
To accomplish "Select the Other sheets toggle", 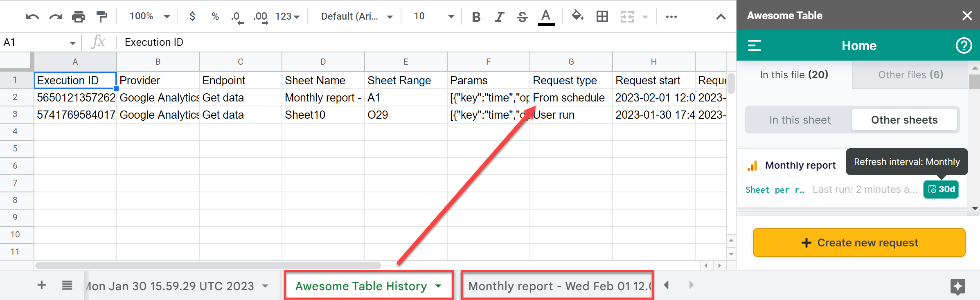I will 904,120.
